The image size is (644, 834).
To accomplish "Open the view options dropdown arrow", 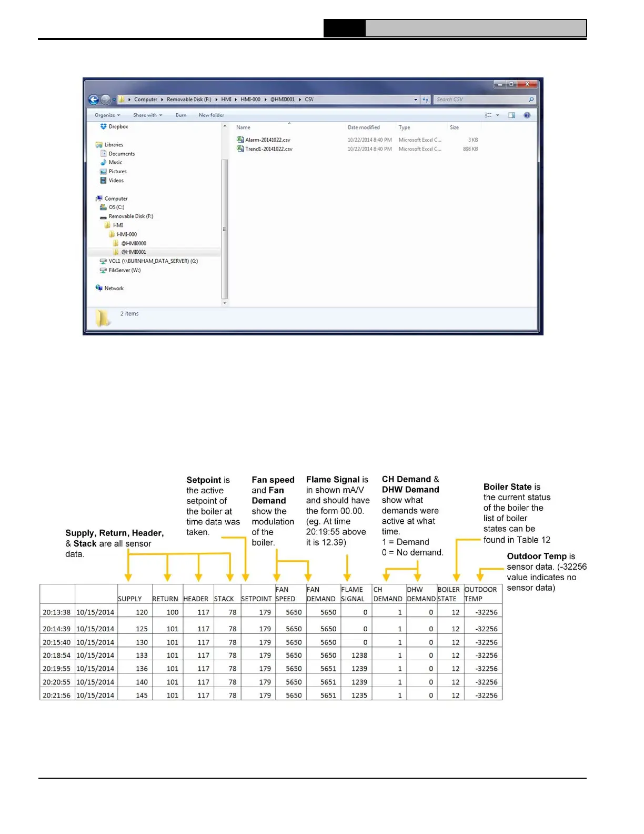I will coord(498,115).
